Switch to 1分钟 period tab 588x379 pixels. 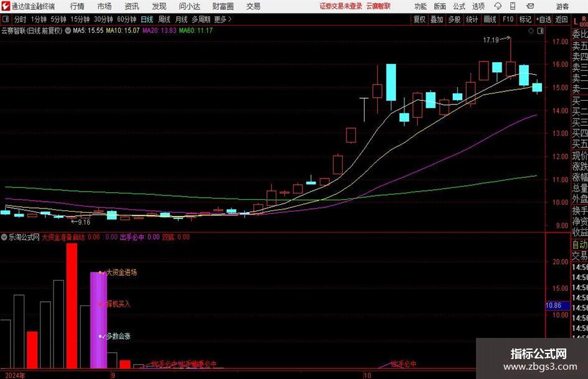coord(39,19)
